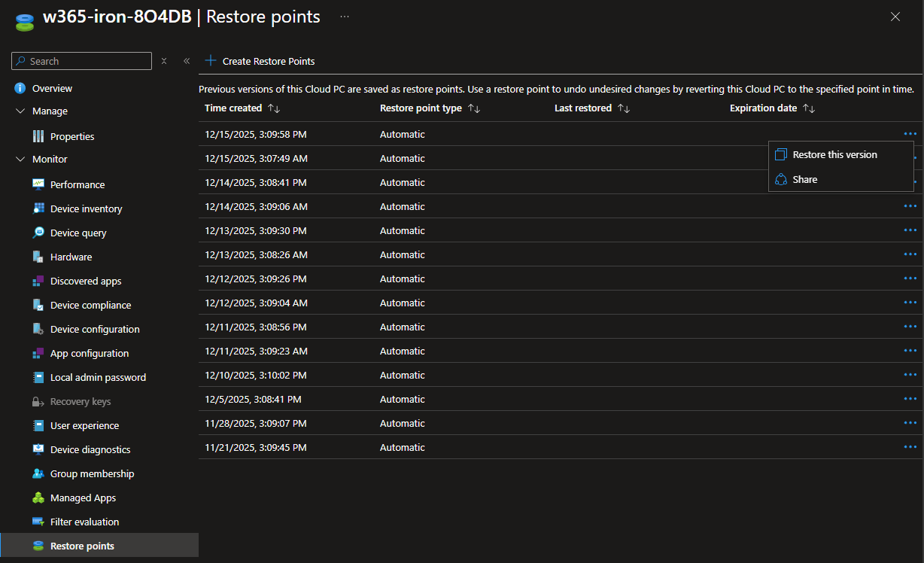
Task: Open Managed Apps in sidebar
Action: [x=83, y=498]
